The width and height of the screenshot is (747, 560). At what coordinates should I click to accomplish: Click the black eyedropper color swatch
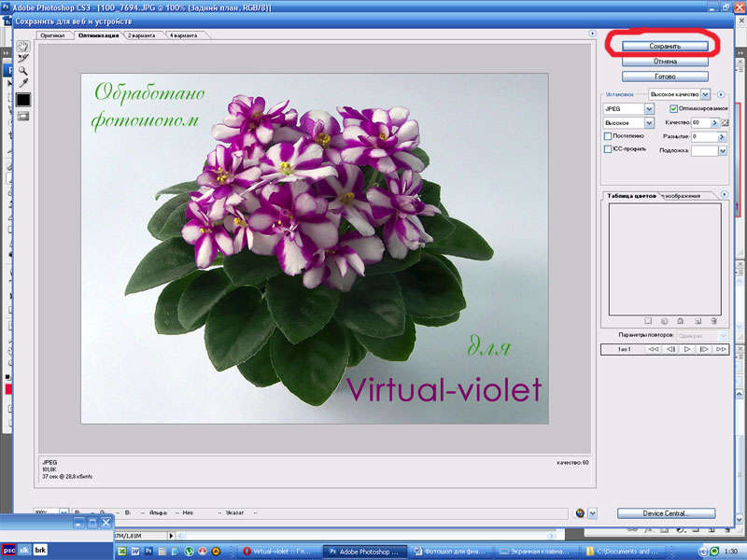[x=22, y=100]
